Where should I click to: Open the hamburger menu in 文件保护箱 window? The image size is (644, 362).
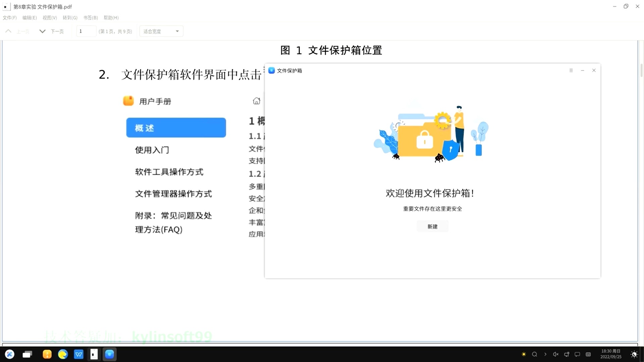pyautogui.click(x=571, y=70)
